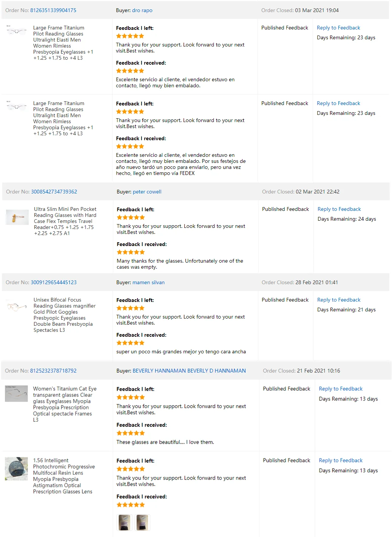392x537 pixels.
Task: Reply to feedback for pen pocket glasses
Action: click(x=339, y=209)
